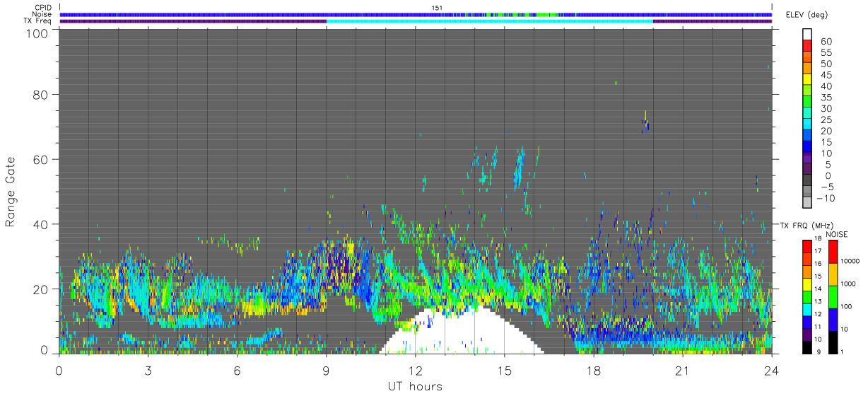Pick the yellow segment of the ELEV color bar

tap(807, 79)
